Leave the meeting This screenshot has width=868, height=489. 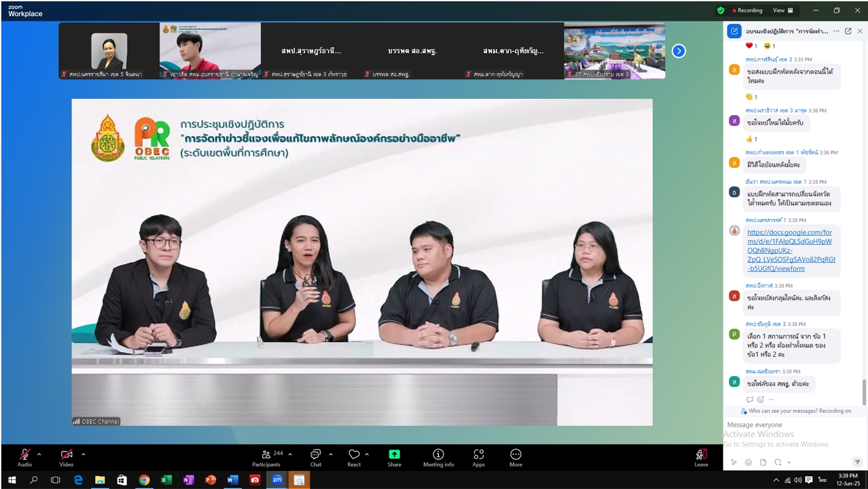coord(701,458)
